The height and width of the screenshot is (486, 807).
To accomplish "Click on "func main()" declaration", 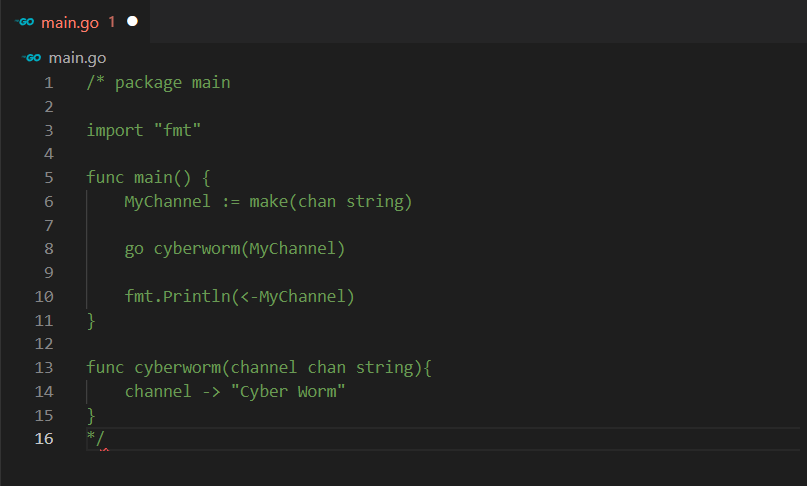I will pos(148,178).
